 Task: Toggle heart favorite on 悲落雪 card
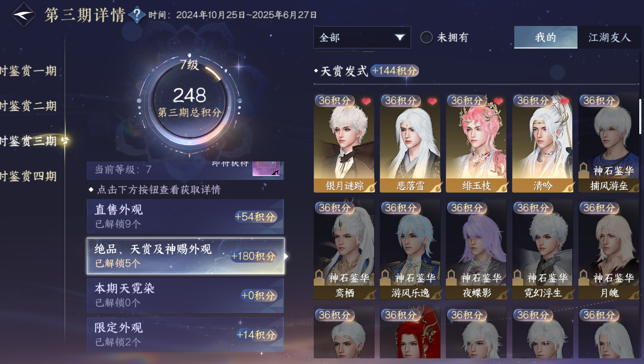tap(432, 101)
